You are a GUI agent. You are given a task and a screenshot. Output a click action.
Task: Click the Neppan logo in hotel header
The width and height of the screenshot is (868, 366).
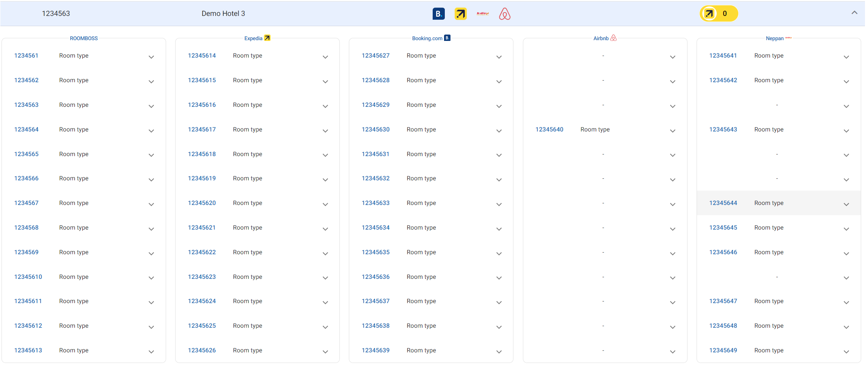coord(482,14)
